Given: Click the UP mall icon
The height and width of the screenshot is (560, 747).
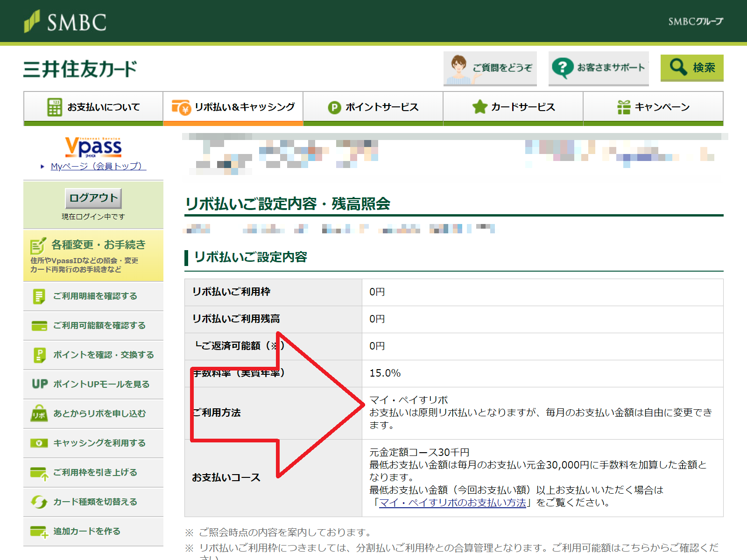Looking at the screenshot, I should click(40, 384).
